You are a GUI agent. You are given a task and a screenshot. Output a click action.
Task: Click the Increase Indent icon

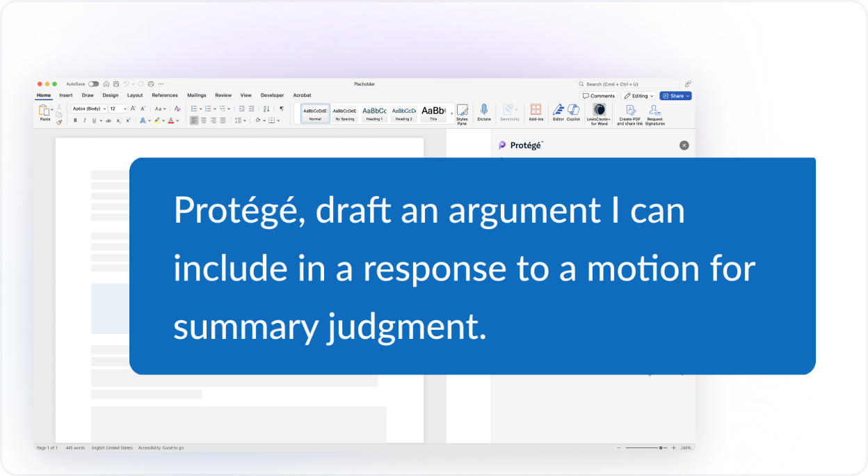(x=251, y=109)
